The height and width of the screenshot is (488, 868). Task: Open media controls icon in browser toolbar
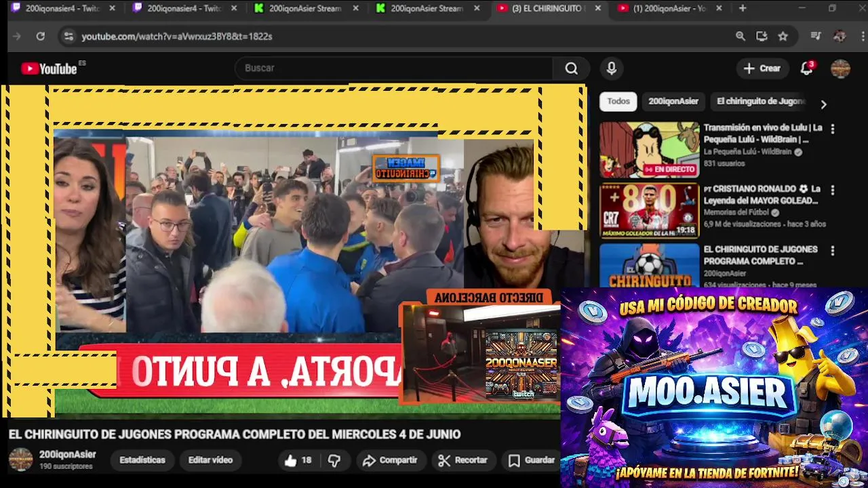click(x=816, y=37)
